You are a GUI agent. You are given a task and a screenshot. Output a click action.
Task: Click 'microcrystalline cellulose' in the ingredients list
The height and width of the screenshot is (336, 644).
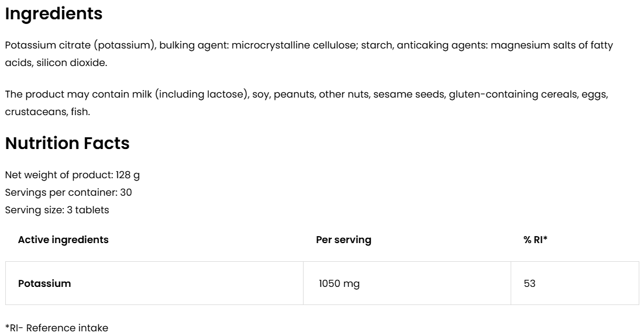pos(293,45)
